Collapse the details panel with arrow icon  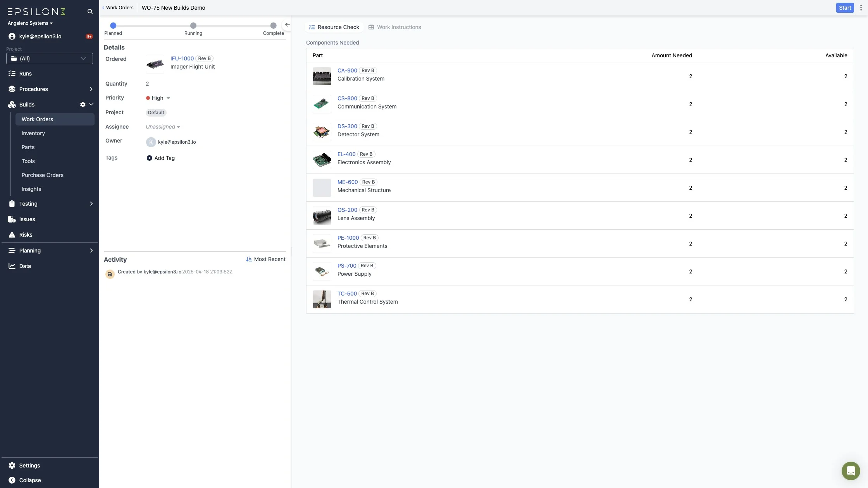[x=287, y=25]
